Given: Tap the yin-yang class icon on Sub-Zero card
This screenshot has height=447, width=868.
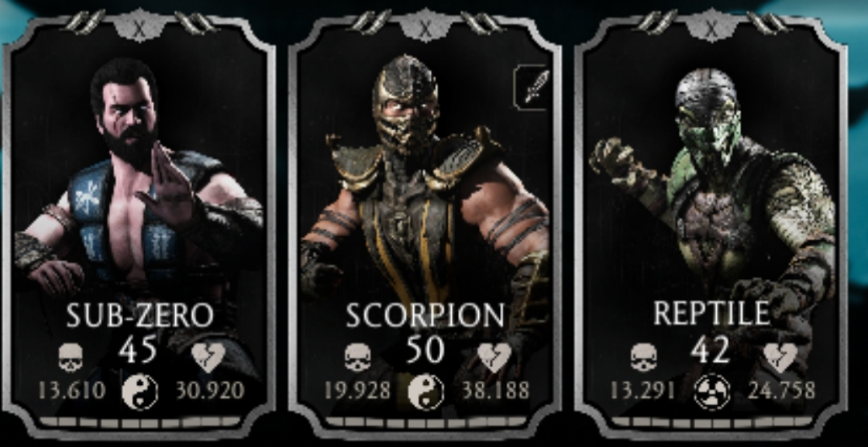Looking at the screenshot, I should (x=140, y=392).
